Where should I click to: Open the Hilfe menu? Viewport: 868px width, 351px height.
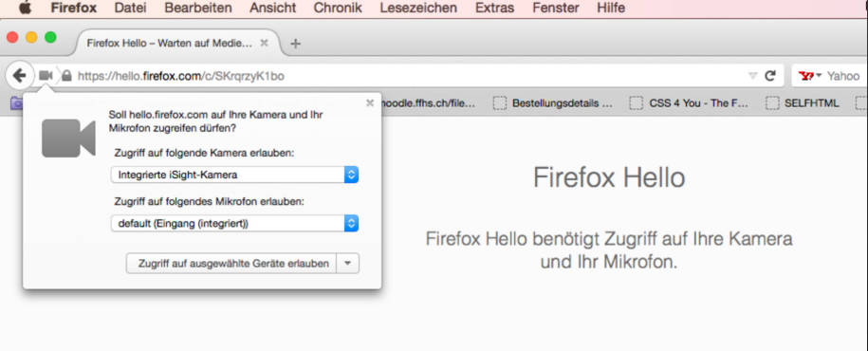(x=611, y=8)
